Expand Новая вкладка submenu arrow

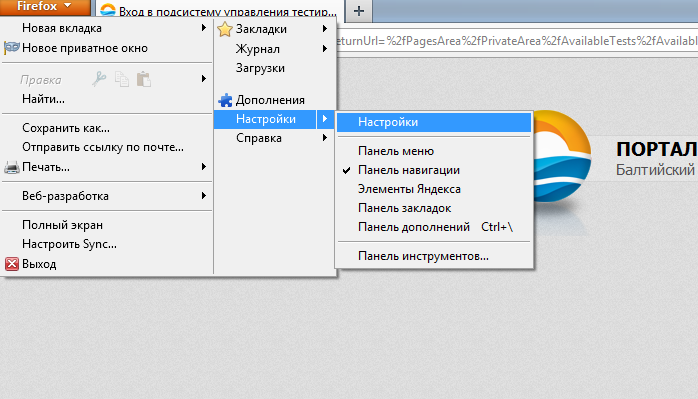point(203,28)
